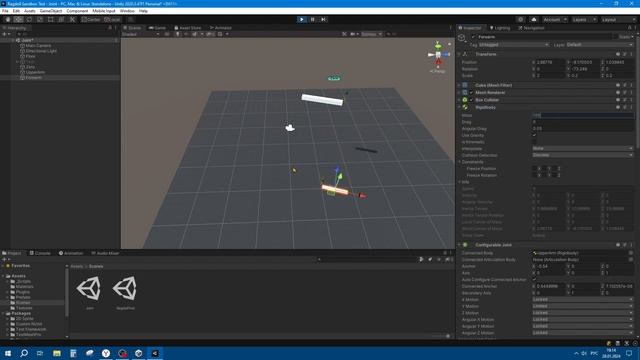Image resolution: width=640 pixels, height=360 pixels.
Task: Advance one frame with the Step button
Action: pyautogui.click(x=323, y=19)
